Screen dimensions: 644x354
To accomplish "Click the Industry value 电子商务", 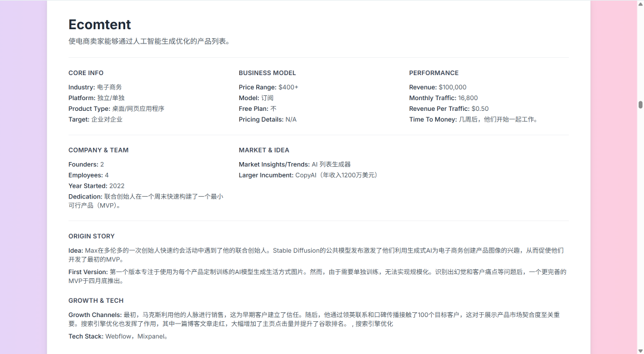I will pyautogui.click(x=109, y=87).
